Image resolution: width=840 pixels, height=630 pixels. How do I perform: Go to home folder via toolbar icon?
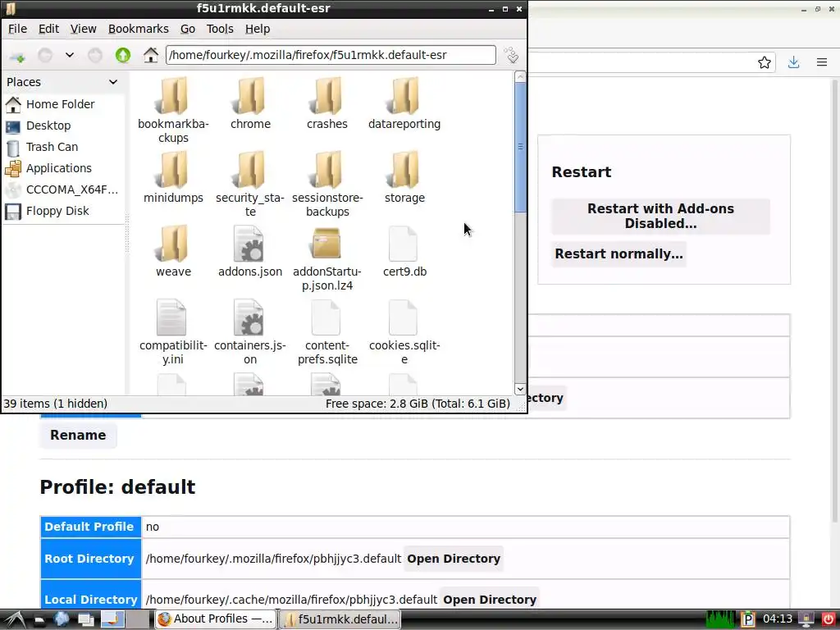coord(151,55)
